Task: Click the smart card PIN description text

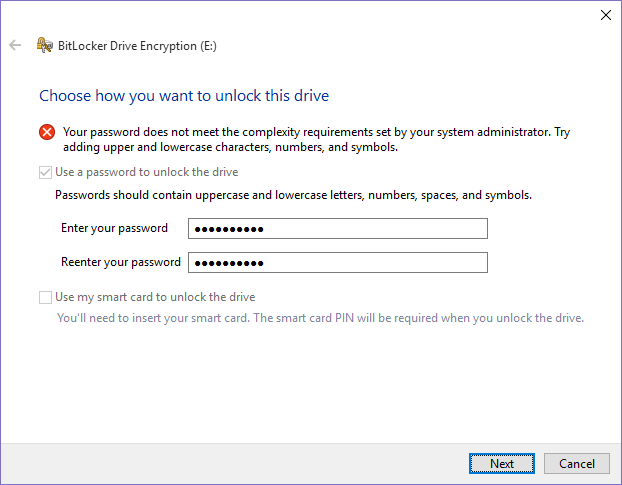Action: click(x=320, y=318)
